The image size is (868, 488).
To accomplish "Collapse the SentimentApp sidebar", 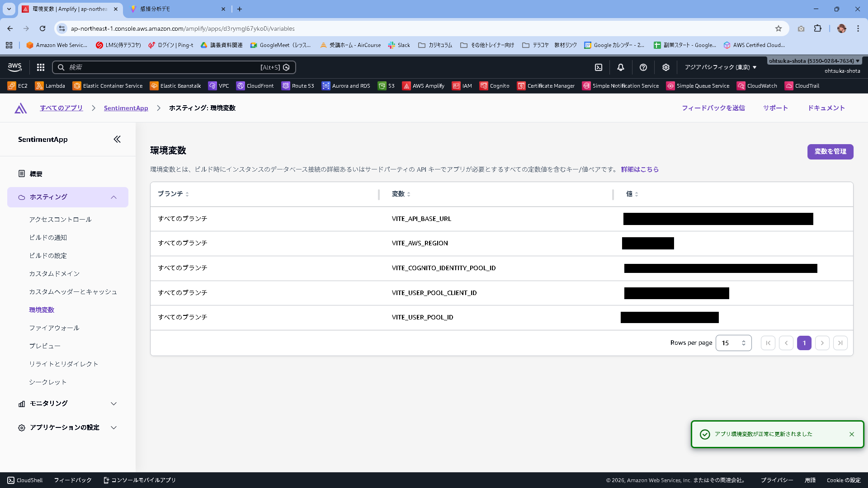I will pos(117,139).
